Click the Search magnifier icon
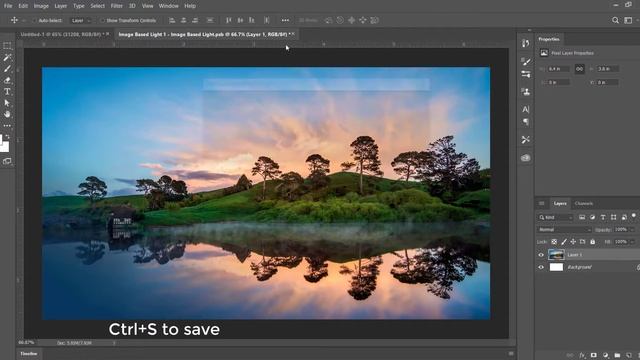The width and height of the screenshot is (640, 360). (615, 20)
